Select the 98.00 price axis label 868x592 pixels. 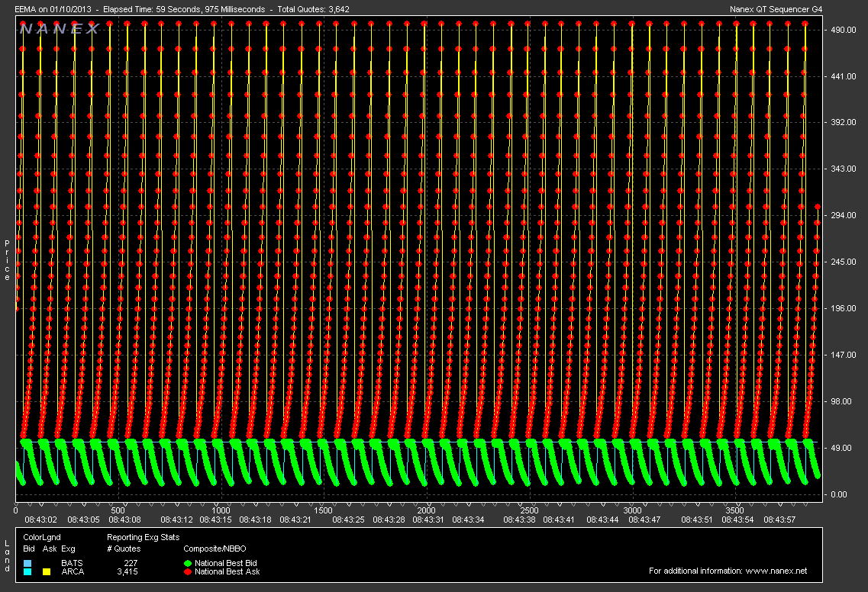point(841,401)
